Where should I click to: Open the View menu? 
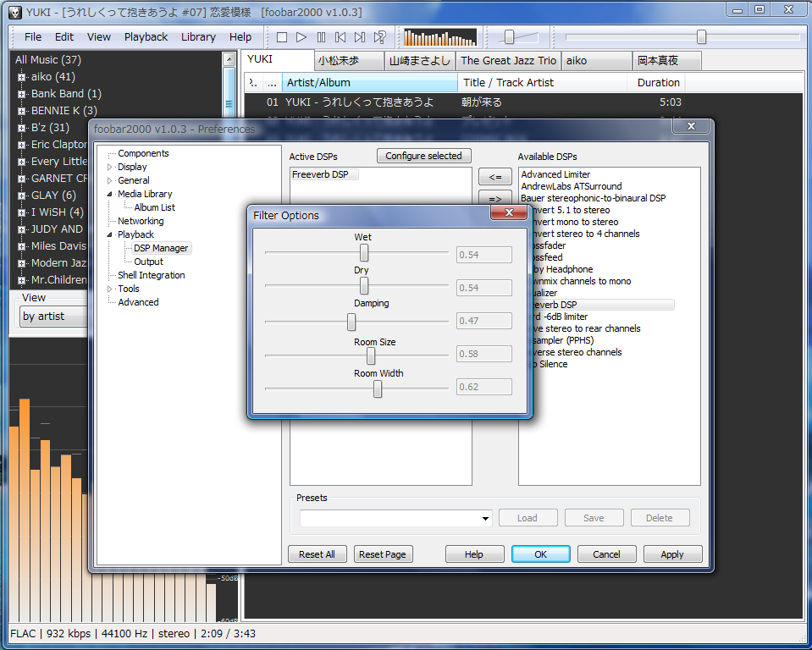tap(98, 37)
